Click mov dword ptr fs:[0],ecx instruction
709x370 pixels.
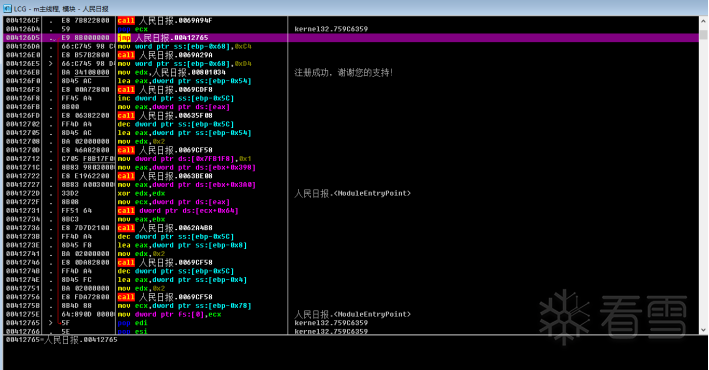[x=169, y=314]
